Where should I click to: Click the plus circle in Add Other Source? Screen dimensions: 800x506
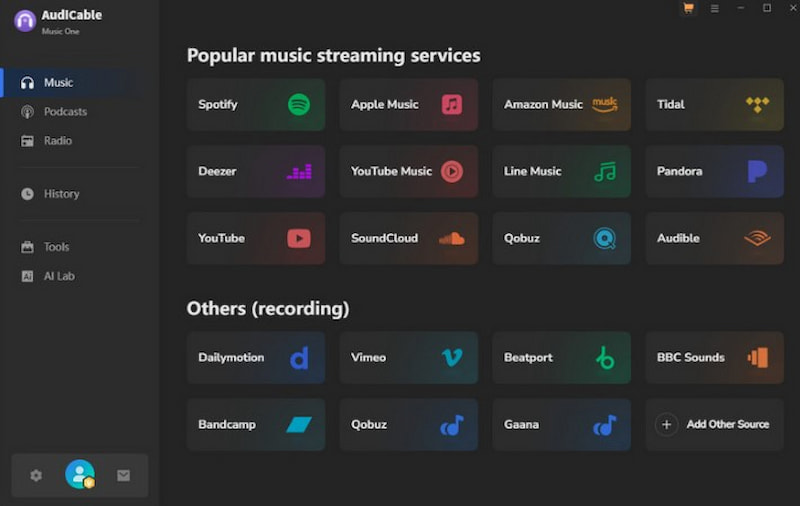[666, 424]
